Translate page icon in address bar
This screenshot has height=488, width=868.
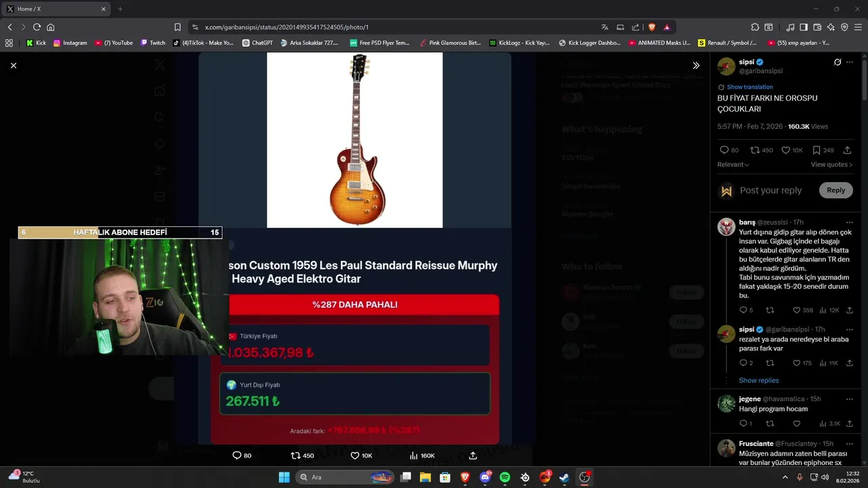pos(604,27)
